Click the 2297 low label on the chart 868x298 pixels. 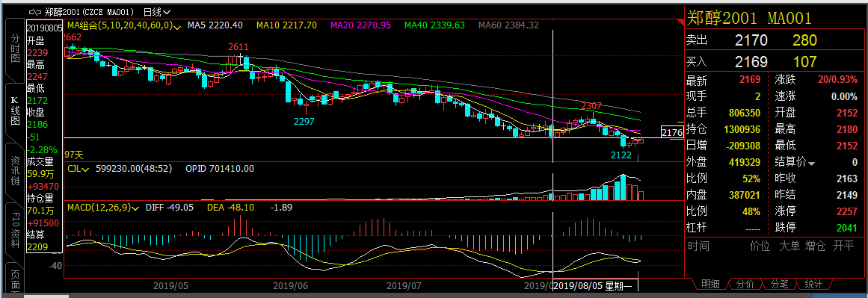click(x=304, y=121)
